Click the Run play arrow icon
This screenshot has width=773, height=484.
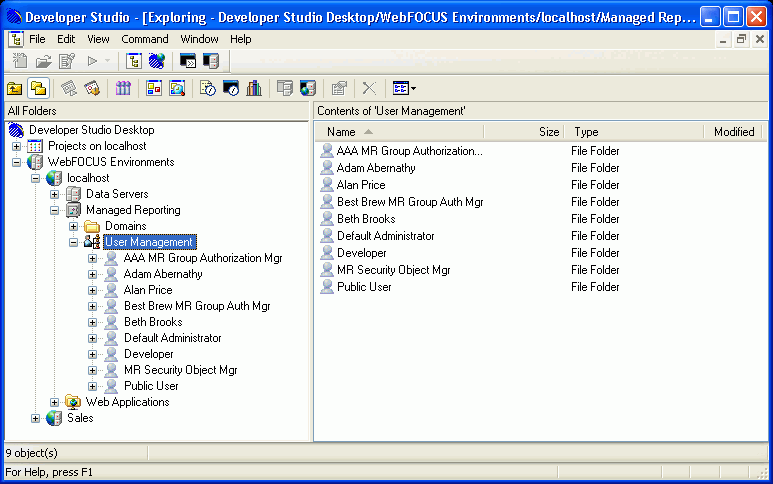[92, 61]
